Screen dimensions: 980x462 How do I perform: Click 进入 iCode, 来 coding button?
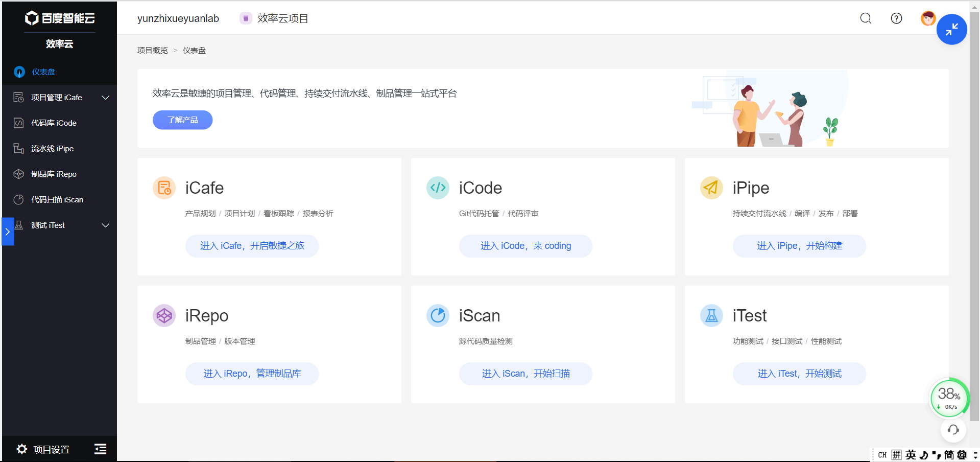pyautogui.click(x=525, y=246)
